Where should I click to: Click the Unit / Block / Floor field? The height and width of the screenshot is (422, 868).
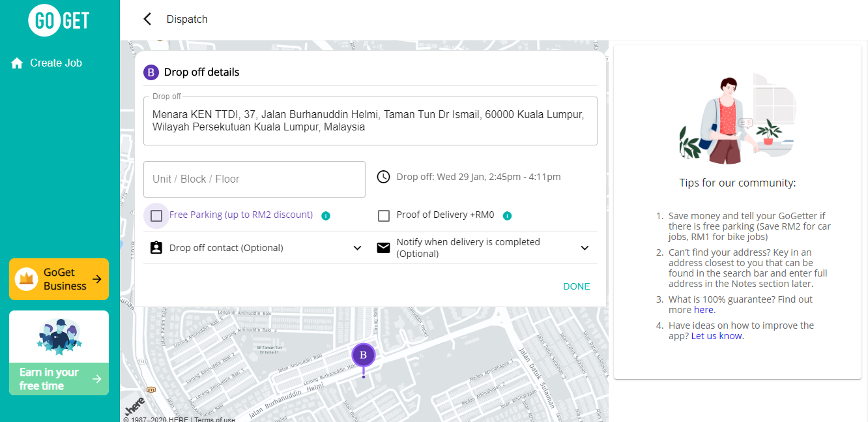254,179
